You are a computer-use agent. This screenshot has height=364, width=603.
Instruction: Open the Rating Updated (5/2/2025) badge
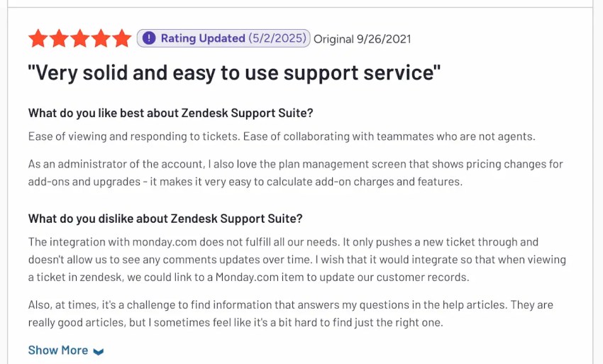click(x=223, y=38)
